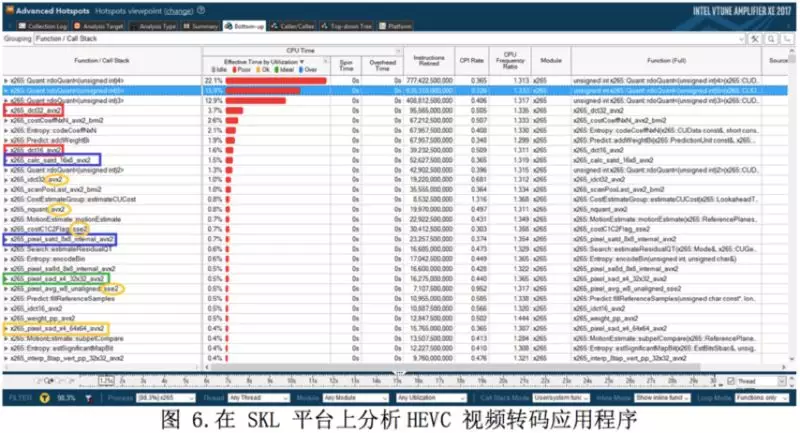Image resolution: width=800 pixels, height=433 pixels.
Task: Switch to the Caller/Callee tab
Action: (x=293, y=26)
